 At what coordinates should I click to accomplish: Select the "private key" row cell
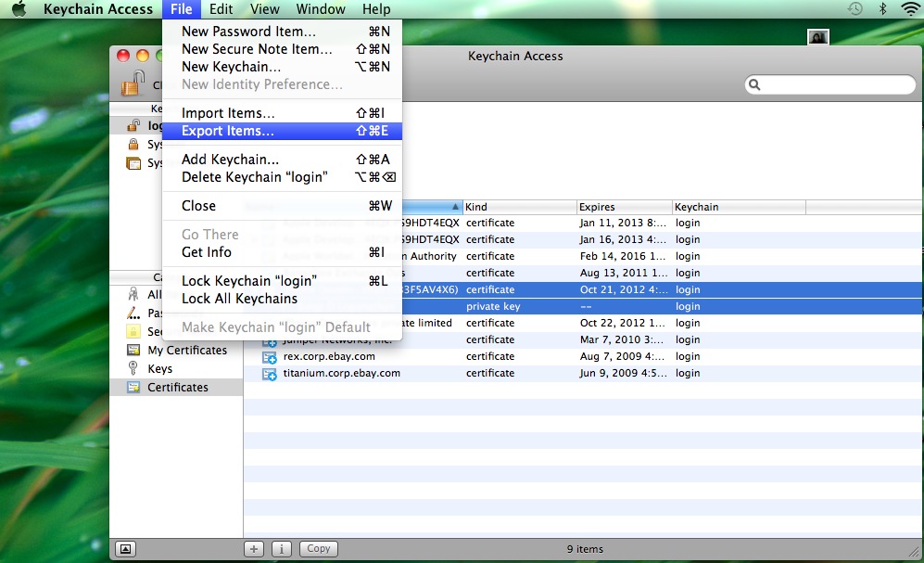(493, 307)
